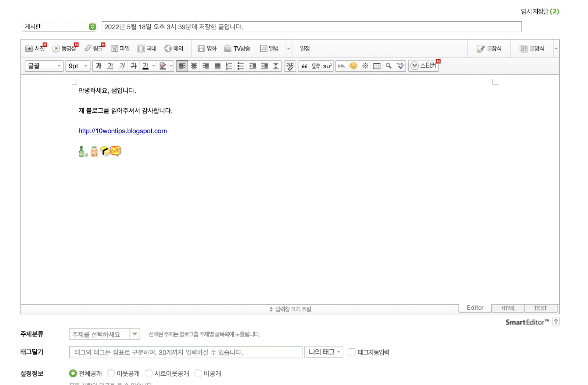
Task: Expand the arrow next to 글양식
Action: (x=556, y=48)
